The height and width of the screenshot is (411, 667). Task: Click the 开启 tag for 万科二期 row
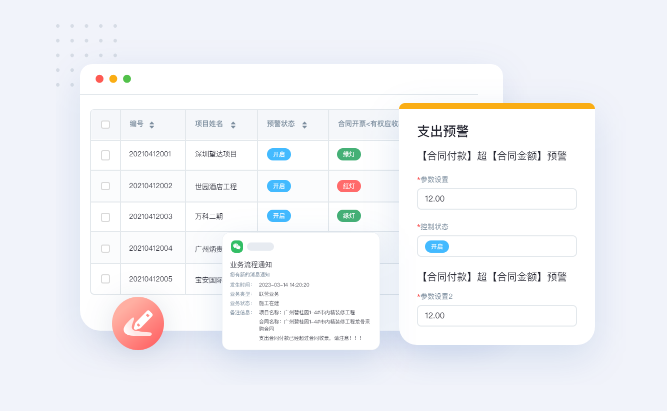pyautogui.click(x=279, y=216)
